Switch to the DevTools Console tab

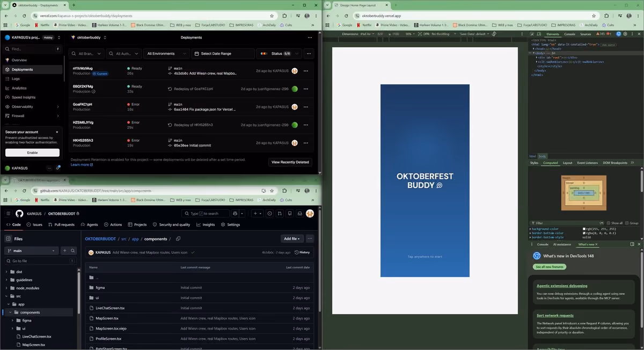[x=569, y=34]
